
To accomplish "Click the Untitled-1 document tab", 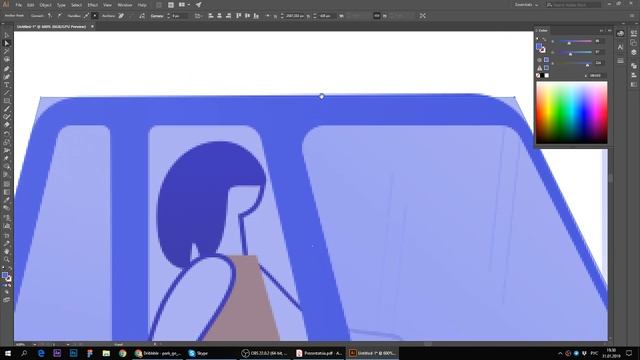I will pos(51,27).
